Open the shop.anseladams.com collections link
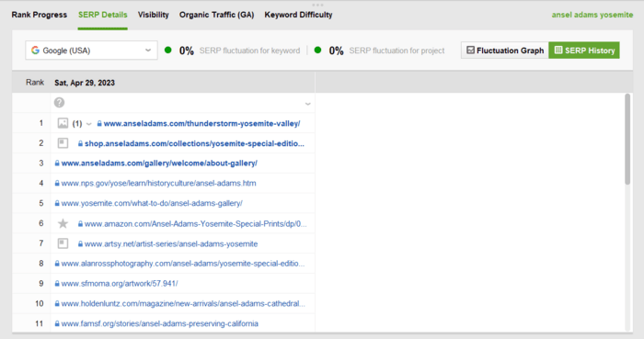Viewport: 644px width, 339px height. 194,143
